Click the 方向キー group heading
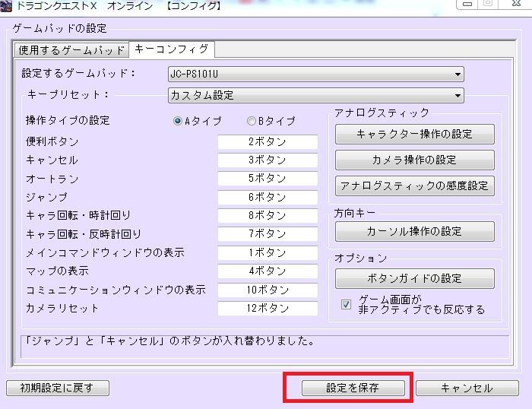The width and height of the screenshot is (532, 409). tap(355, 213)
